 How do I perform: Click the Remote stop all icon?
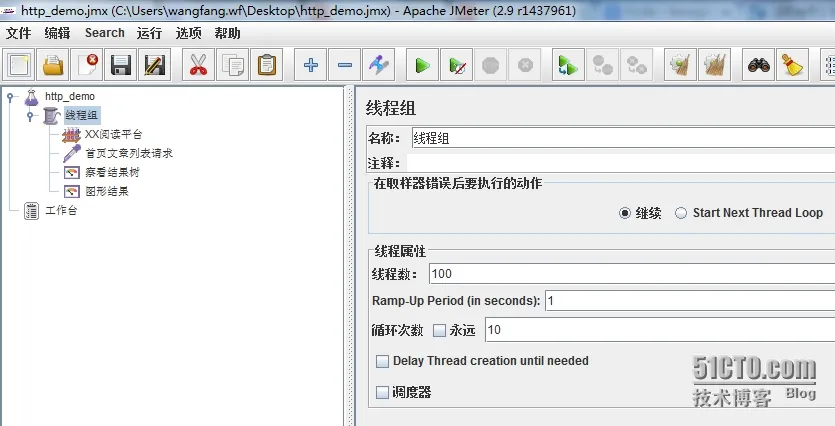(x=602, y=65)
